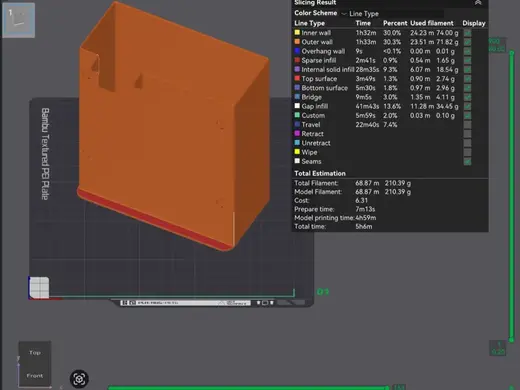520x390 pixels.
Task: Click the horizontal move slider handle
Action: click(x=387, y=388)
